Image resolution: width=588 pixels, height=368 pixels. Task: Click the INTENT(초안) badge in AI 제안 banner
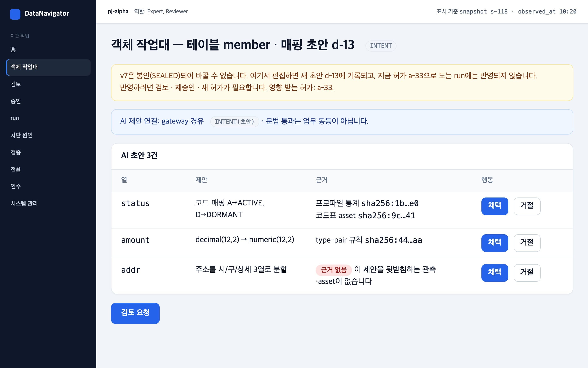(x=234, y=121)
